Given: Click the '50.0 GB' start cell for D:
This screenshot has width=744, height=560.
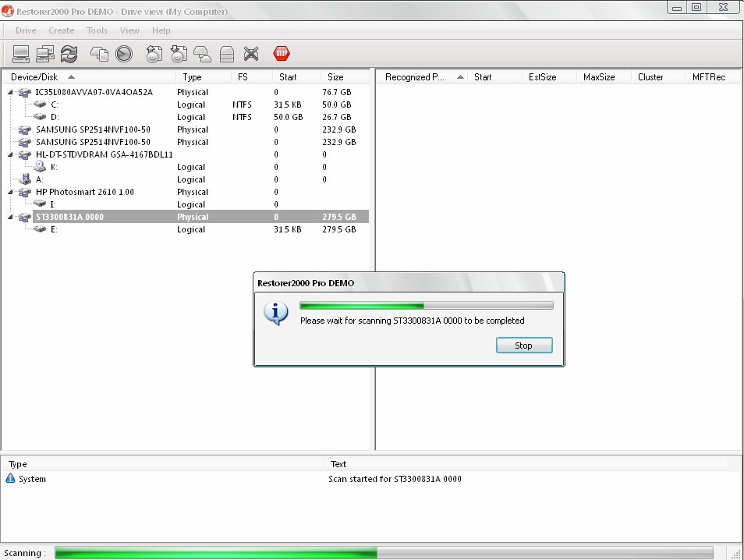Looking at the screenshot, I should tap(288, 117).
